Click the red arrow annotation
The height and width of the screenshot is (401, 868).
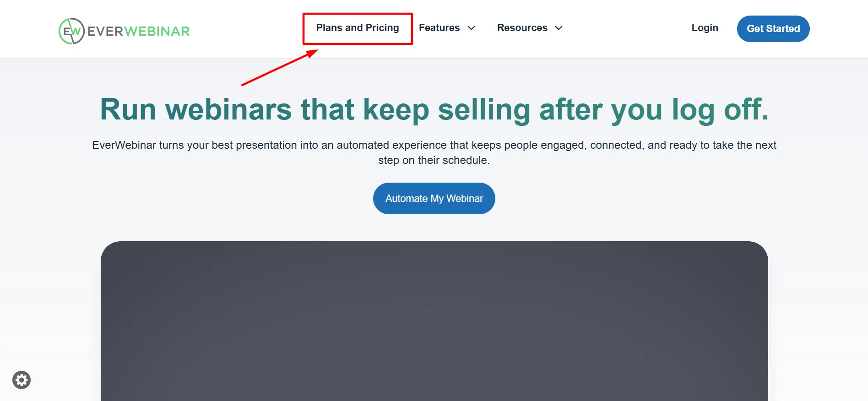280,67
